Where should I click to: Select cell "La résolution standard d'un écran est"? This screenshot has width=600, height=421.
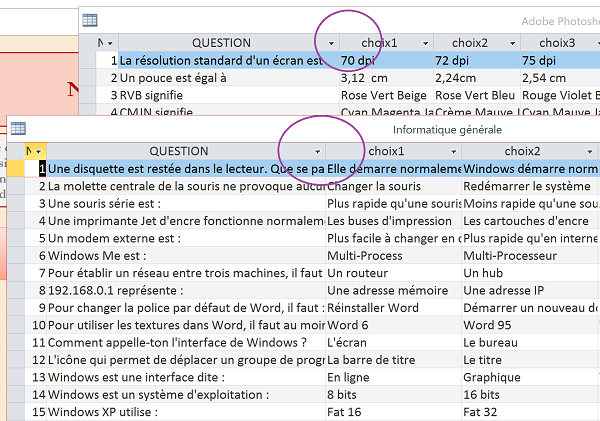[x=229, y=60]
